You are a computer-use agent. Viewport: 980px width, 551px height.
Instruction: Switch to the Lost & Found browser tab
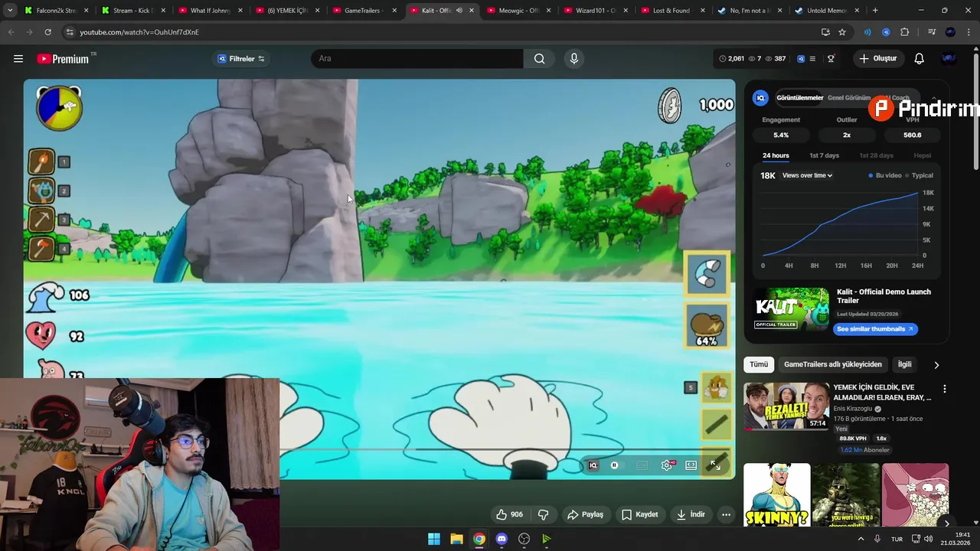point(671,11)
